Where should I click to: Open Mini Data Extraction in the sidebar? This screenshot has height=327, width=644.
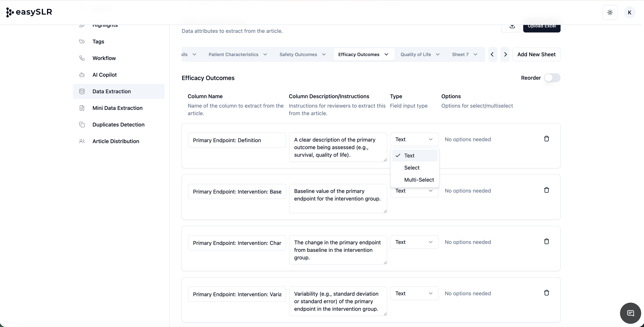click(x=117, y=108)
